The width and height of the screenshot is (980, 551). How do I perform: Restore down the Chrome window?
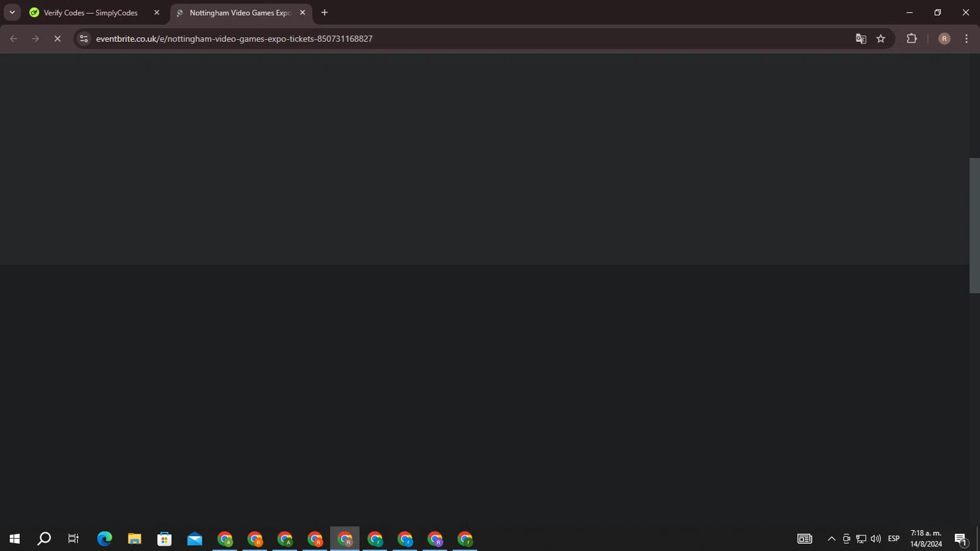(x=938, y=12)
